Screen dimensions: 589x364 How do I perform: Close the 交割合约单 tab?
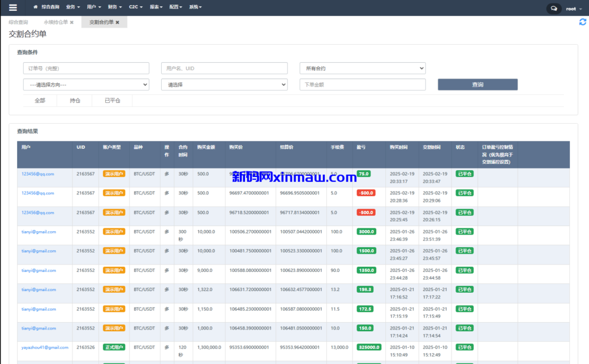tap(117, 22)
